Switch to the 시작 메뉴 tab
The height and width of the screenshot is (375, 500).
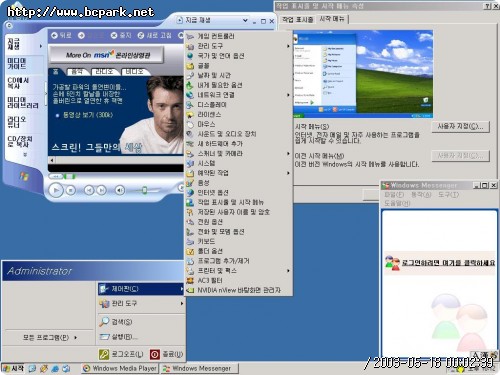click(x=332, y=19)
